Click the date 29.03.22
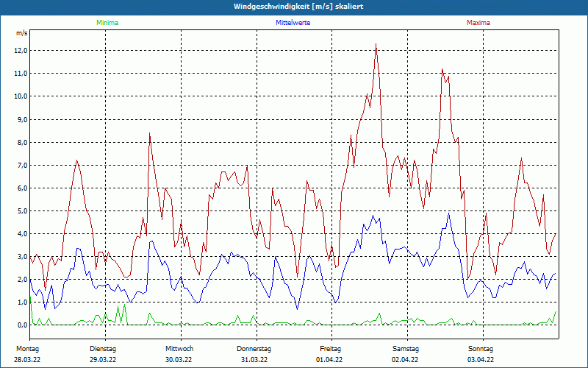588x368 pixels. tap(103, 360)
